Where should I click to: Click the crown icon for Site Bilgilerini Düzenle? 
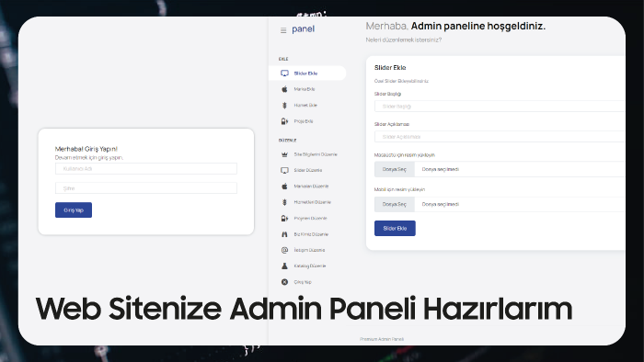tap(284, 154)
